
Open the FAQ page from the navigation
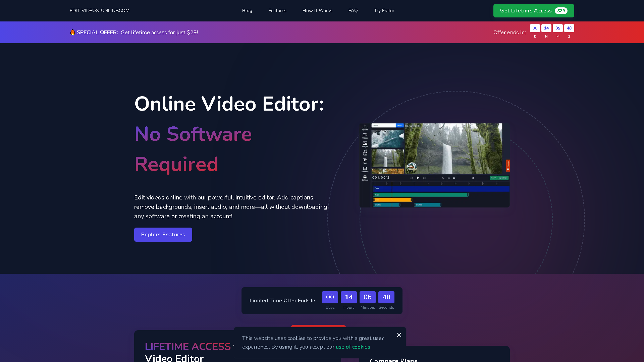pos(353,10)
